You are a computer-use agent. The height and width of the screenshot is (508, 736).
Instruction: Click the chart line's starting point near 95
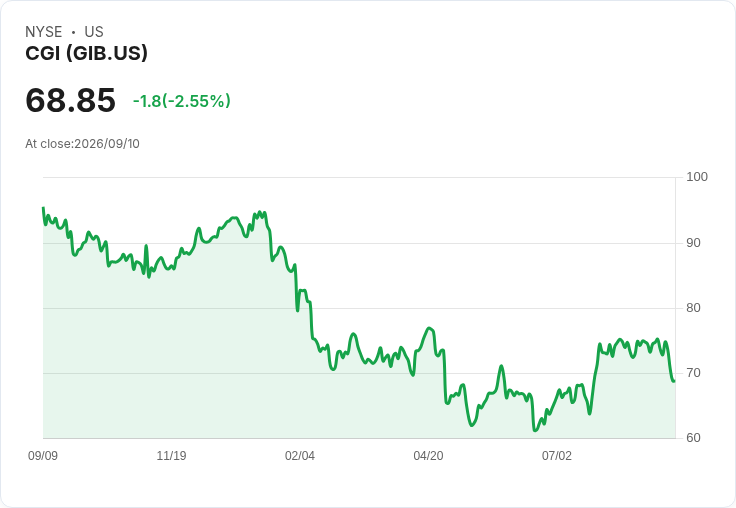pyautogui.click(x=44, y=208)
